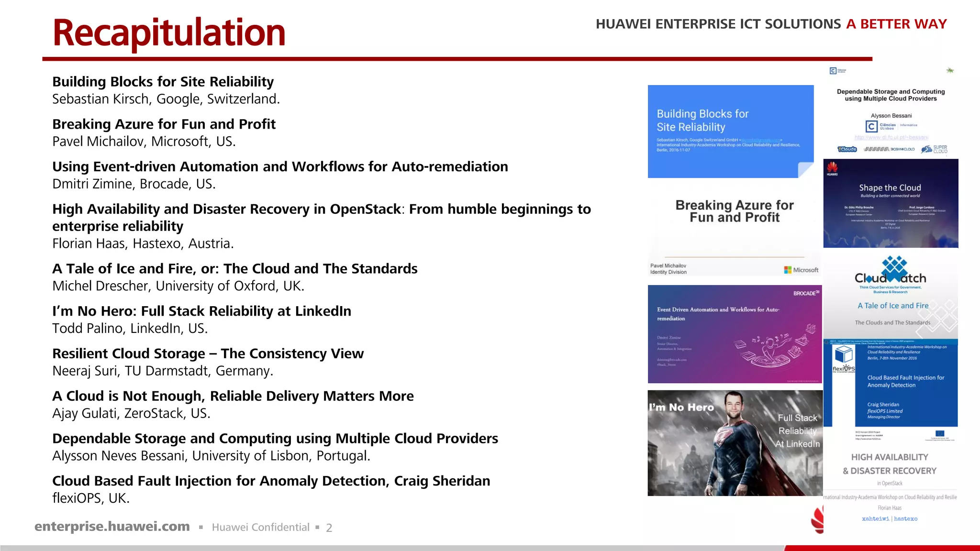Click the Building Blocks for Site Reliability thumbnail
980x551 pixels.
(730, 131)
